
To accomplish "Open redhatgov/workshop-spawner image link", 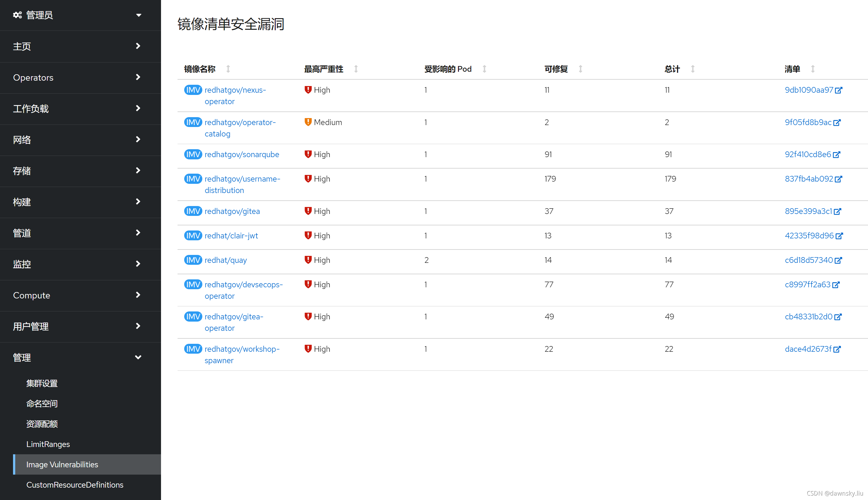I will pos(242,355).
